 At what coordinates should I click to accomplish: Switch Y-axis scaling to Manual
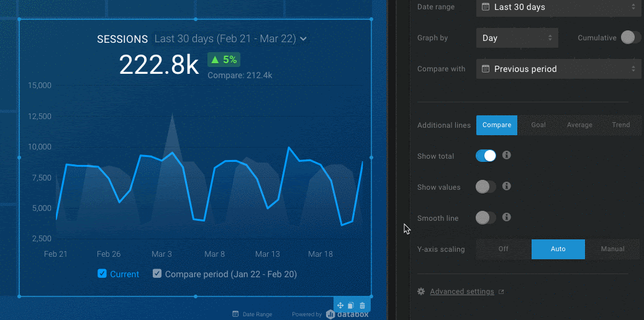(x=612, y=249)
